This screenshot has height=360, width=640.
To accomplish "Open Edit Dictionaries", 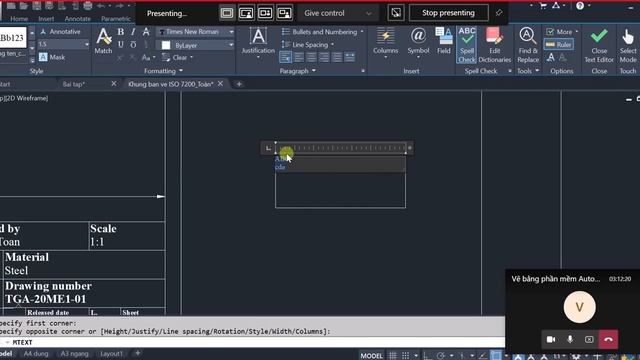I will tap(495, 45).
